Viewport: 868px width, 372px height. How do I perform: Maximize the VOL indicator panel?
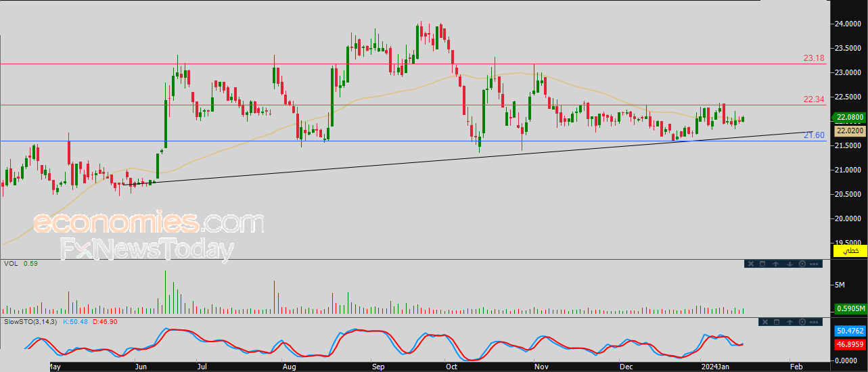[x=762, y=264]
